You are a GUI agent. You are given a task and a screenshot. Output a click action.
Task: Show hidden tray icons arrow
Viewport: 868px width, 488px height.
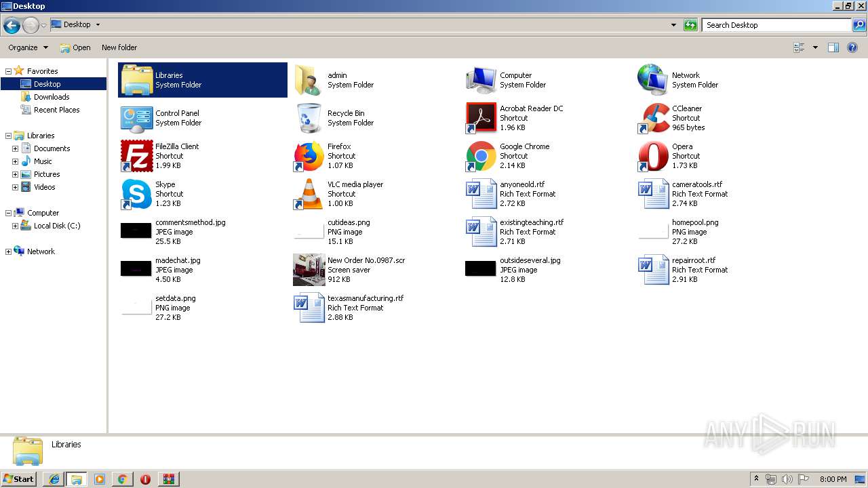[757, 479]
